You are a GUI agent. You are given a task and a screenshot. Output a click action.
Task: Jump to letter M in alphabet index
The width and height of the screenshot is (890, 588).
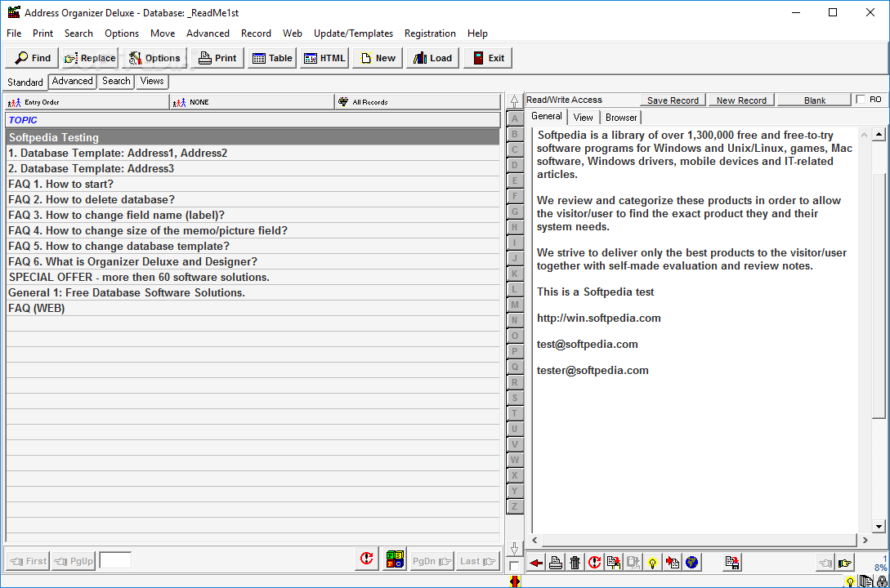click(x=514, y=305)
